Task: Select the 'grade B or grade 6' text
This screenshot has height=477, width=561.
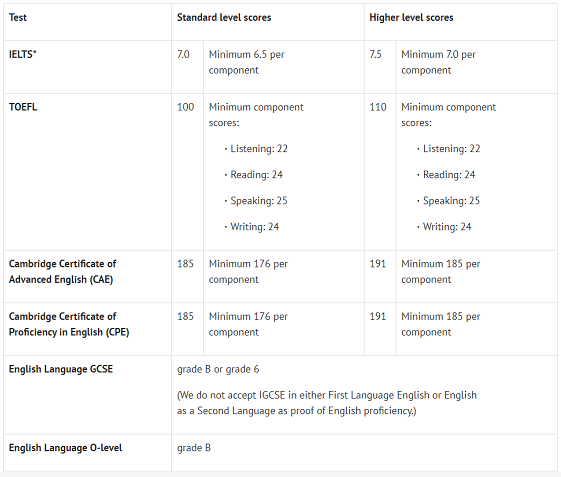Action: point(218,369)
